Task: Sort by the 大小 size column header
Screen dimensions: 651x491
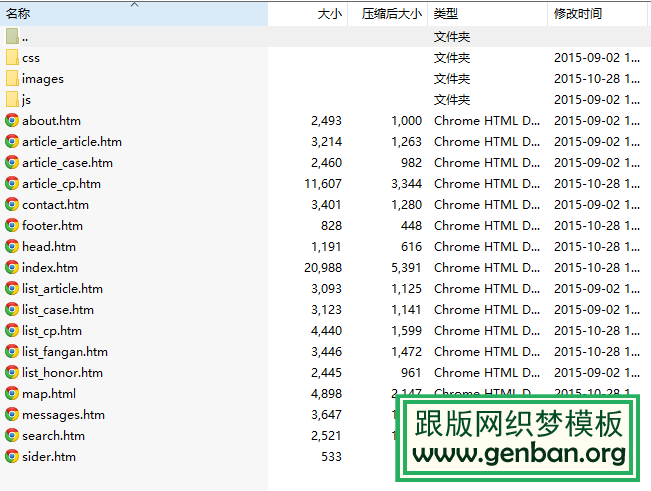Action: [329, 14]
